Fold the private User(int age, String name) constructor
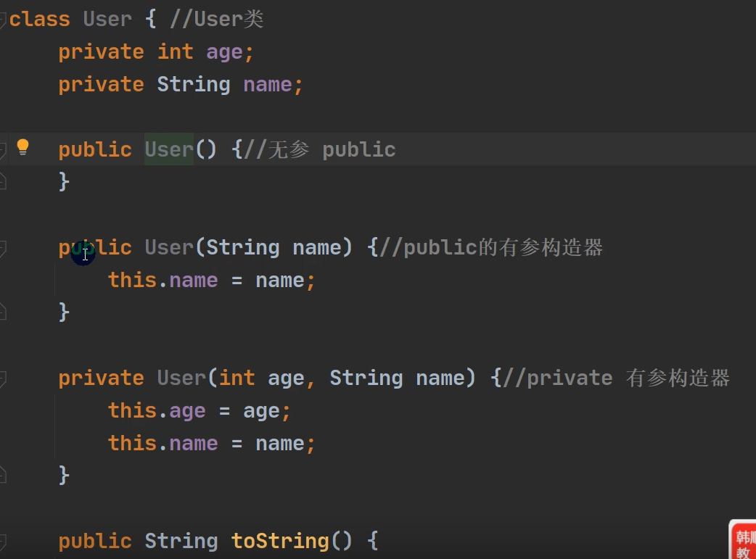 click(x=2, y=378)
